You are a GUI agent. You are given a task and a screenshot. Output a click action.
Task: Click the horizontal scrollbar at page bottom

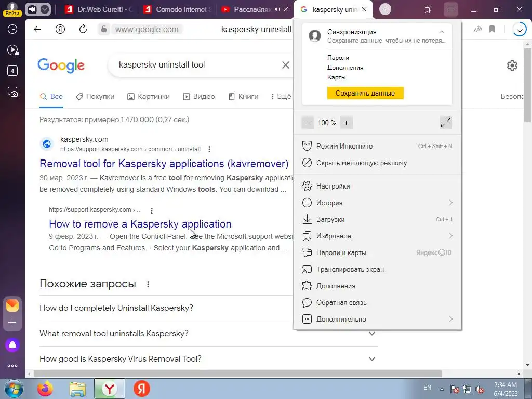237,374
